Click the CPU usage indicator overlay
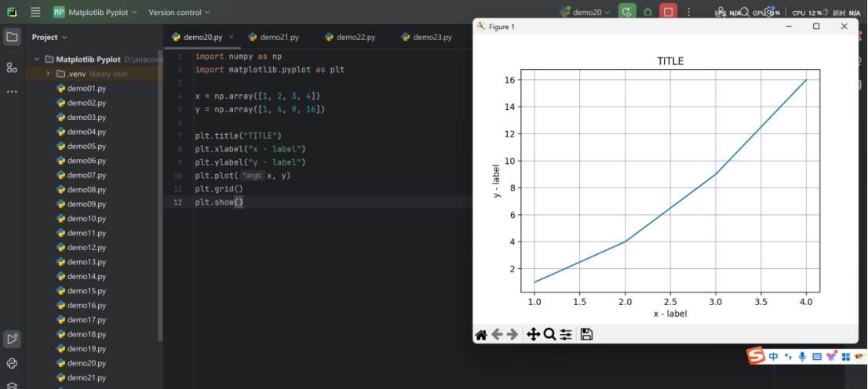Image resolution: width=868 pixels, height=389 pixels. coord(807,13)
